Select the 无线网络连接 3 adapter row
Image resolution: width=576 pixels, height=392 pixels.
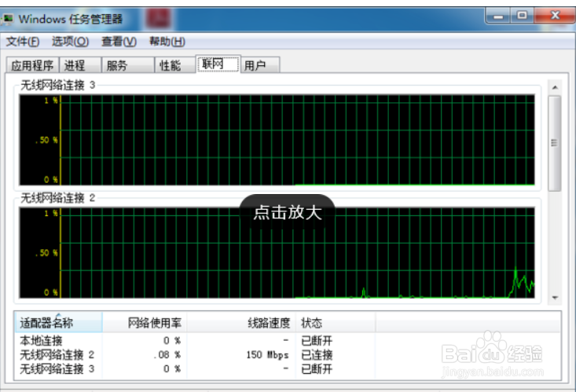pos(288,368)
